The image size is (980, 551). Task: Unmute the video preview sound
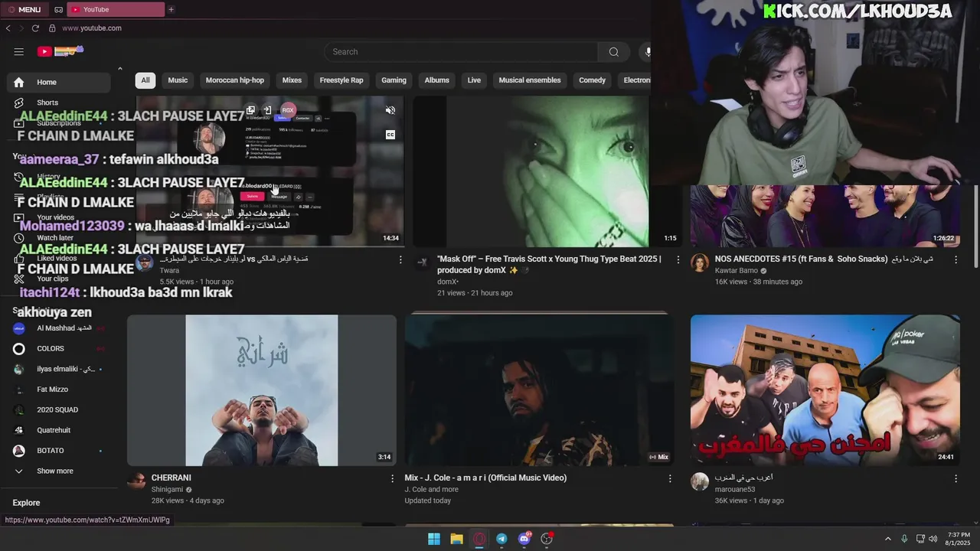point(390,110)
